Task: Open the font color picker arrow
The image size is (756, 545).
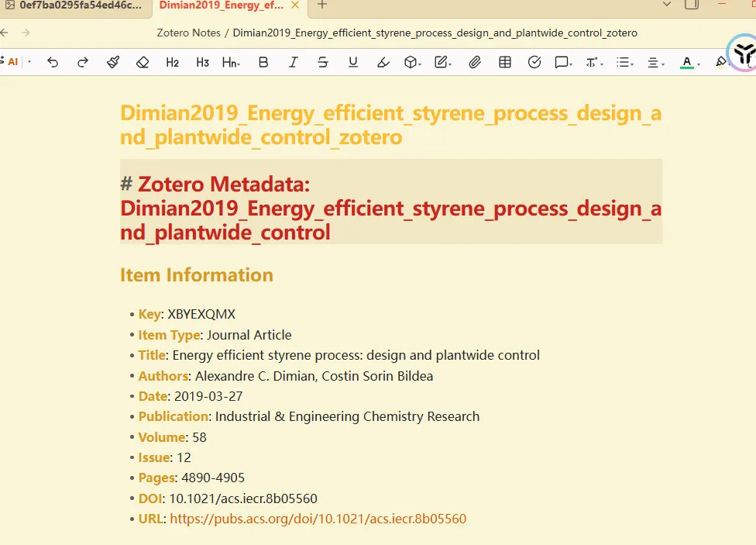Action: (699, 64)
